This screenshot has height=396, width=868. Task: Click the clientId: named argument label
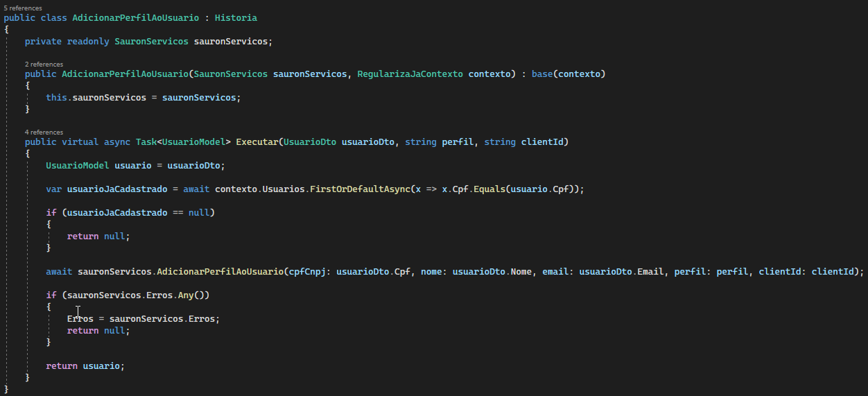[x=783, y=271]
